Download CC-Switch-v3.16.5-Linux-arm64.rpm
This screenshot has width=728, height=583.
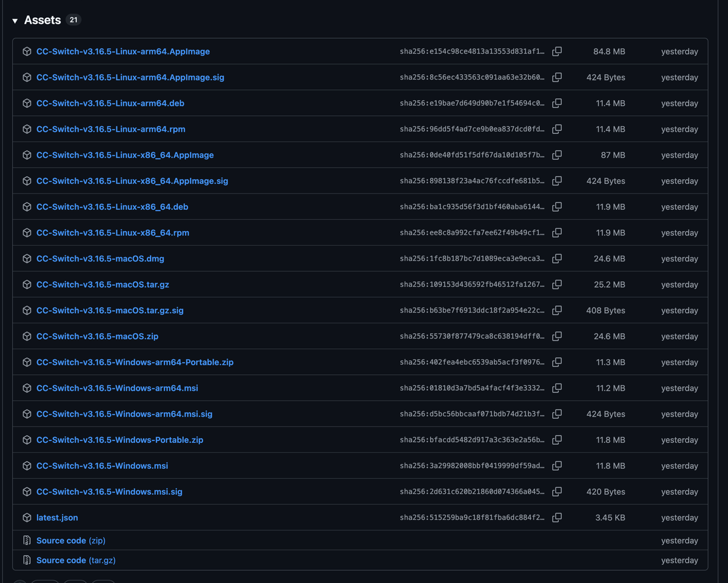point(111,129)
